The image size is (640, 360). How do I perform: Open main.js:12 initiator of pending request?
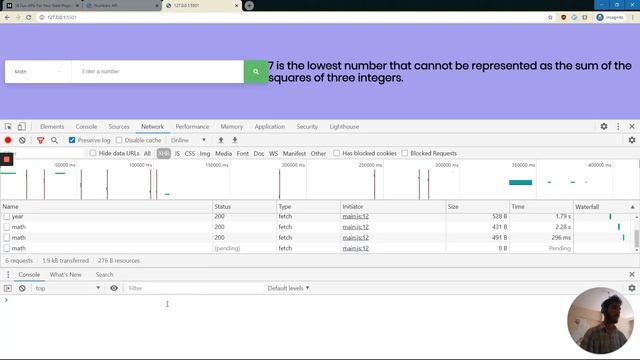tap(356, 248)
